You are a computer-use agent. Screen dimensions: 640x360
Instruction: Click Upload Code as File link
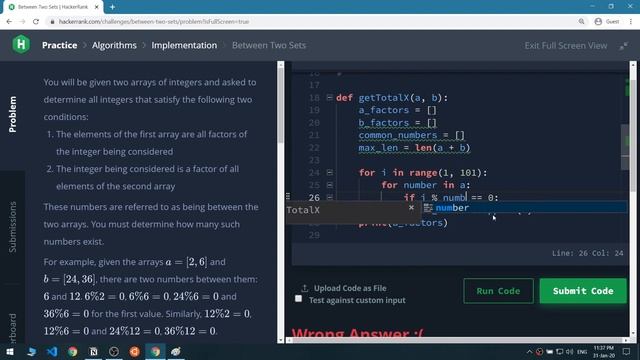pyautogui.click(x=350, y=288)
